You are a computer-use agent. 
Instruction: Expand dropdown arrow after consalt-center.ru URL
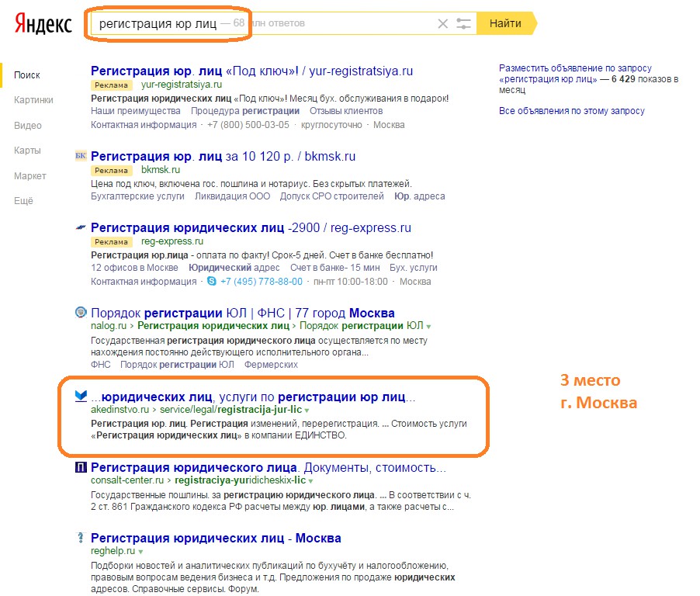coord(310,481)
